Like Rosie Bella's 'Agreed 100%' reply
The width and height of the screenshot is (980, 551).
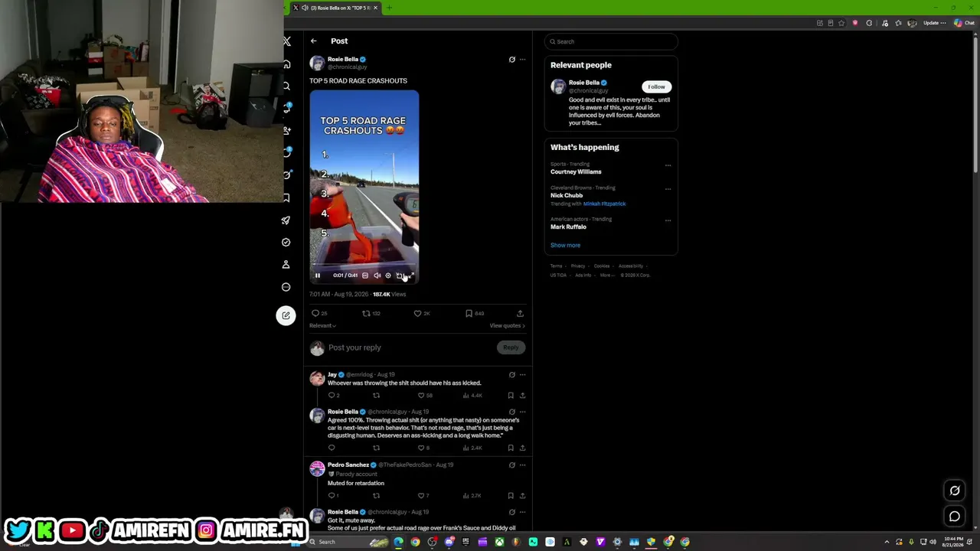point(421,448)
